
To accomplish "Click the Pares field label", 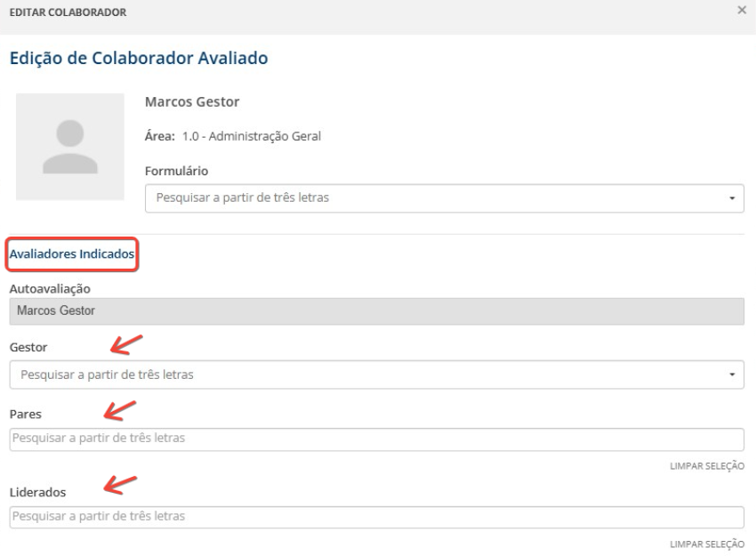I will click(25, 414).
